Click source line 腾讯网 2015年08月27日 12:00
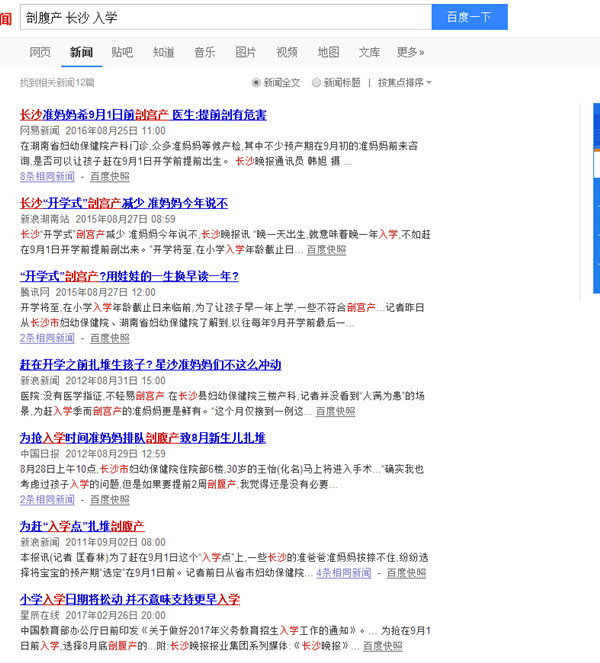 (x=88, y=292)
